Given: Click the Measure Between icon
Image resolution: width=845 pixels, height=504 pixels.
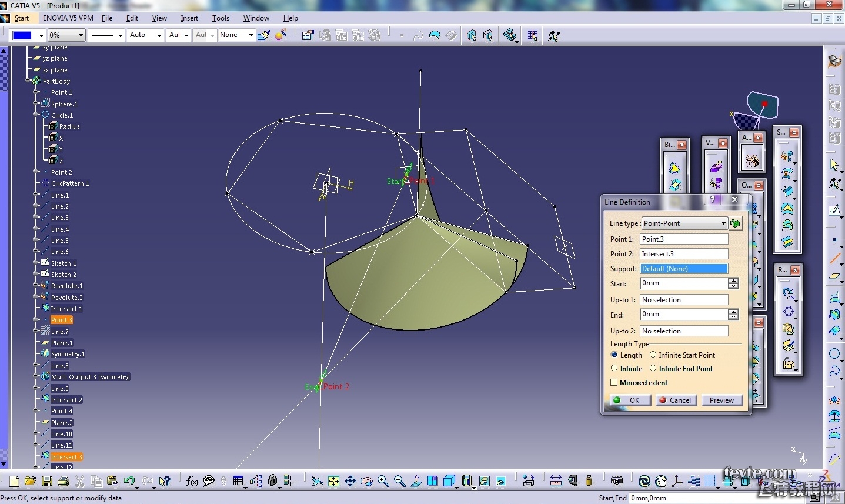Looking at the screenshot, I should (556, 481).
